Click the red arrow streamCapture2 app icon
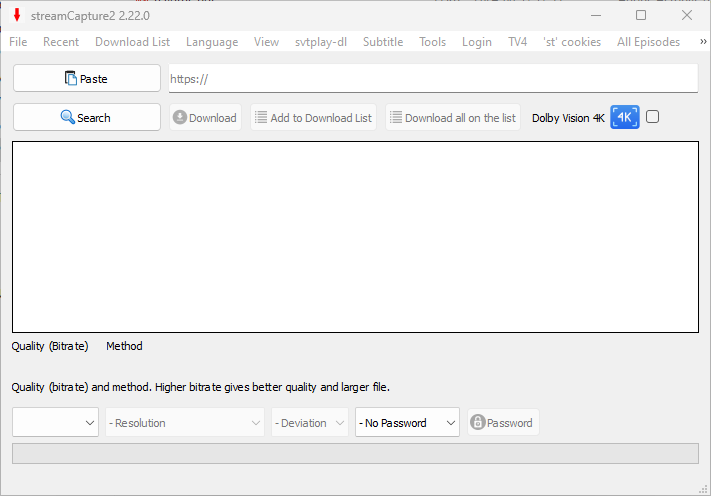 click(17, 15)
